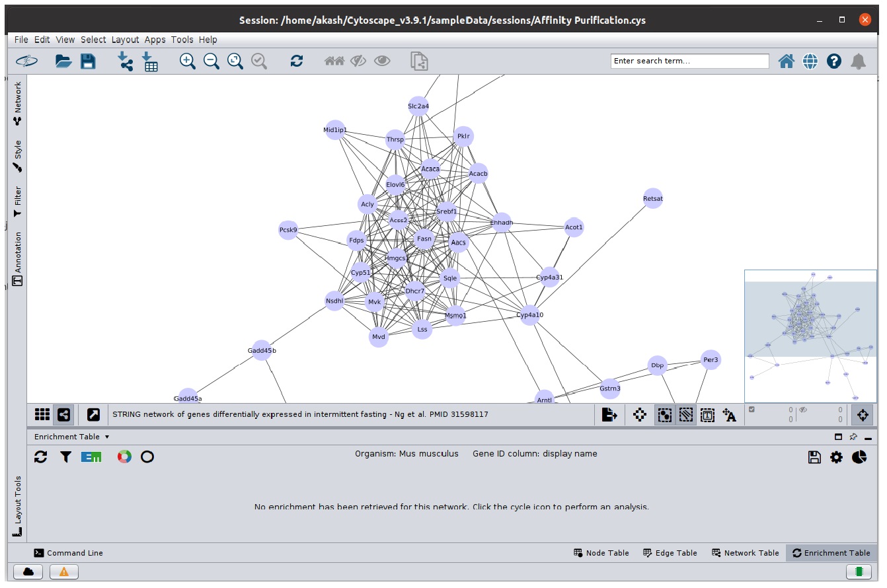Open the Enrichment Table dropdown
This screenshot has width=887, height=588.
click(x=71, y=437)
